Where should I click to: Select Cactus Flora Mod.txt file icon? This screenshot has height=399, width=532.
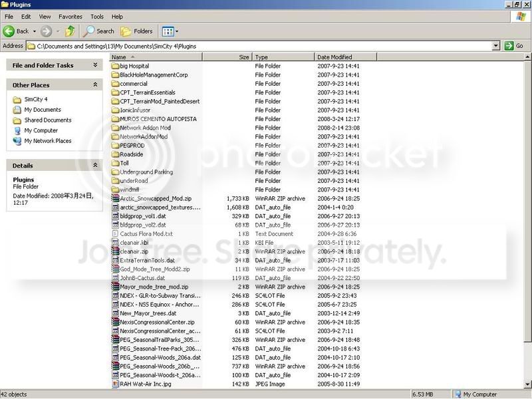[x=115, y=233]
